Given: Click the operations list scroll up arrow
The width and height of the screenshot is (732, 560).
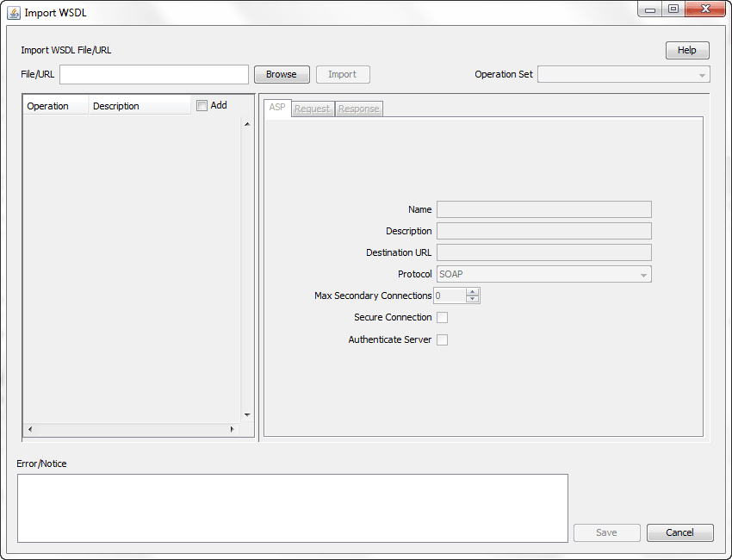Looking at the screenshot, I should [x=247, y=124].
